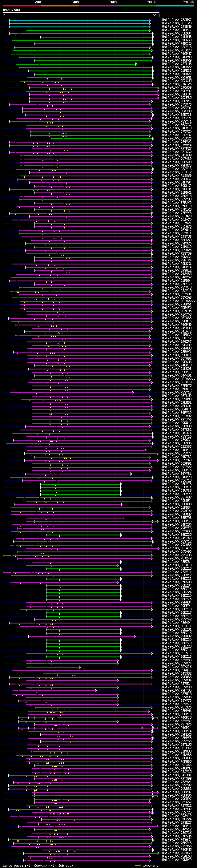Select hit label UniRef100_A9TJ06

click(177, 419)
